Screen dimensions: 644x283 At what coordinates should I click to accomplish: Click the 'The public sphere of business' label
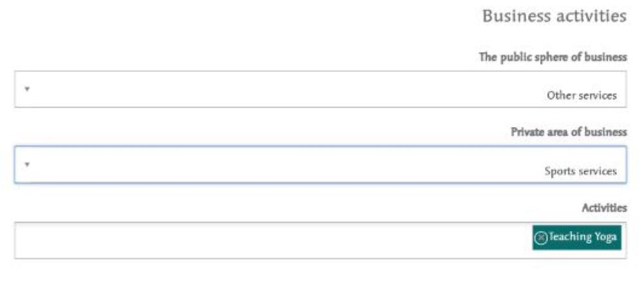pyautogui.click(x=553, y=57)
